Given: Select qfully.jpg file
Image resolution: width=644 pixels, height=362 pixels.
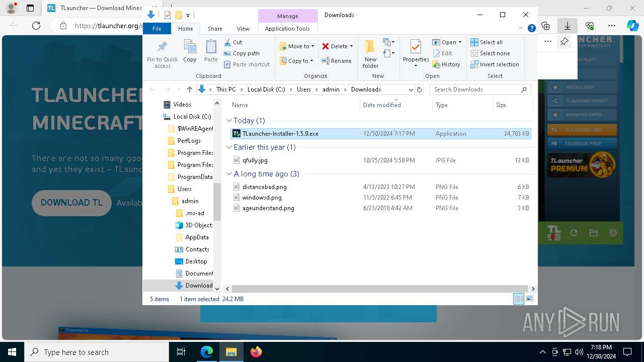Looking at the screenshot, I should (x=380, y=160).
